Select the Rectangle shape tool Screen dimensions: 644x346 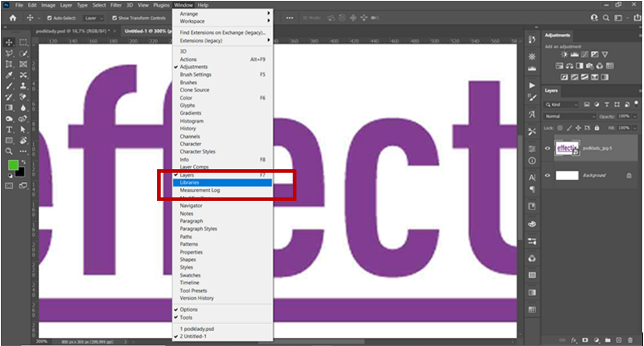click(9, 141)
